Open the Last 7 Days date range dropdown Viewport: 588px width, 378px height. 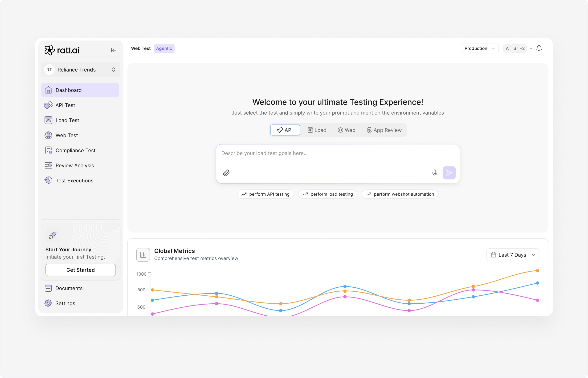pyautogui.click(x=513, y=255)
